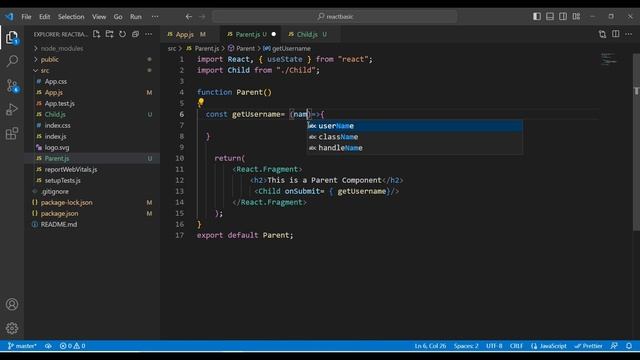
Task: Change indentation via Spaces: 2
Action: pos(466,346)
